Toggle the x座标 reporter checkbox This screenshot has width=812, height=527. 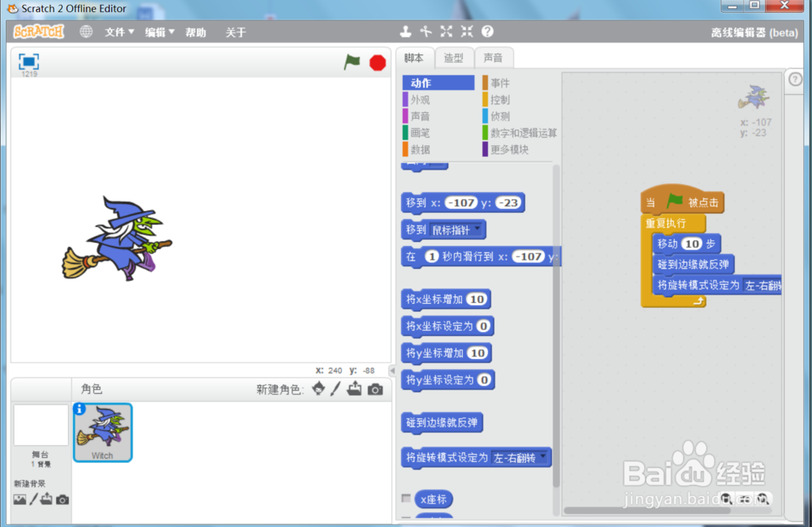pos(407,499)
